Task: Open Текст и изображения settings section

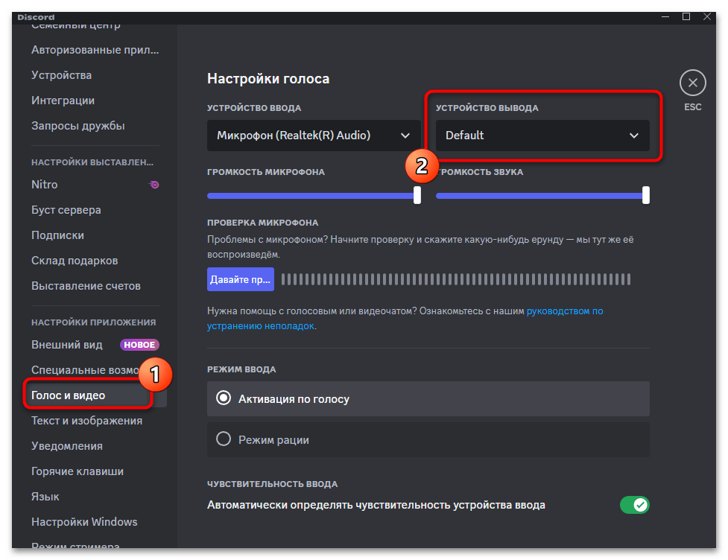Action: click(87, 421)
